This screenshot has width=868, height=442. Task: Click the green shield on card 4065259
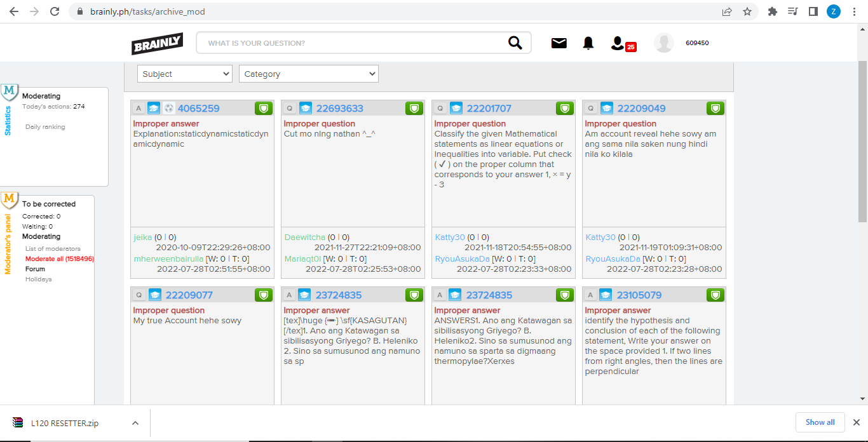tap(264, 108)
